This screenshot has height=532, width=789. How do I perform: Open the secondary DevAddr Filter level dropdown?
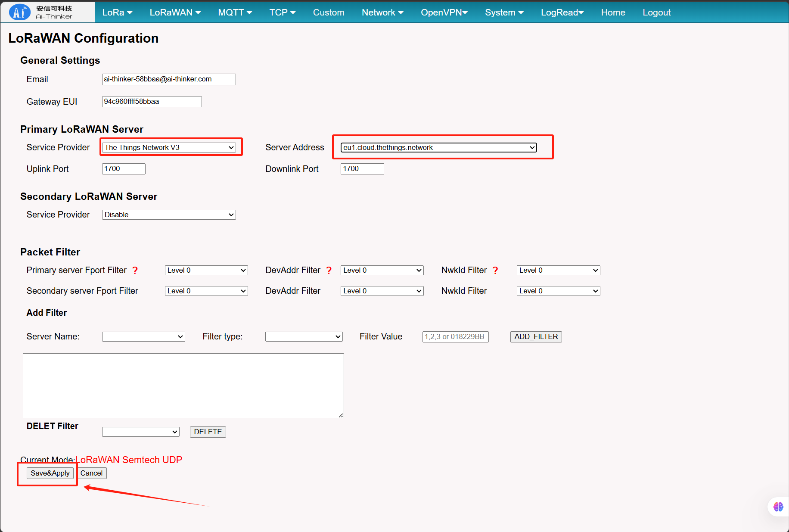click(382, 291)
